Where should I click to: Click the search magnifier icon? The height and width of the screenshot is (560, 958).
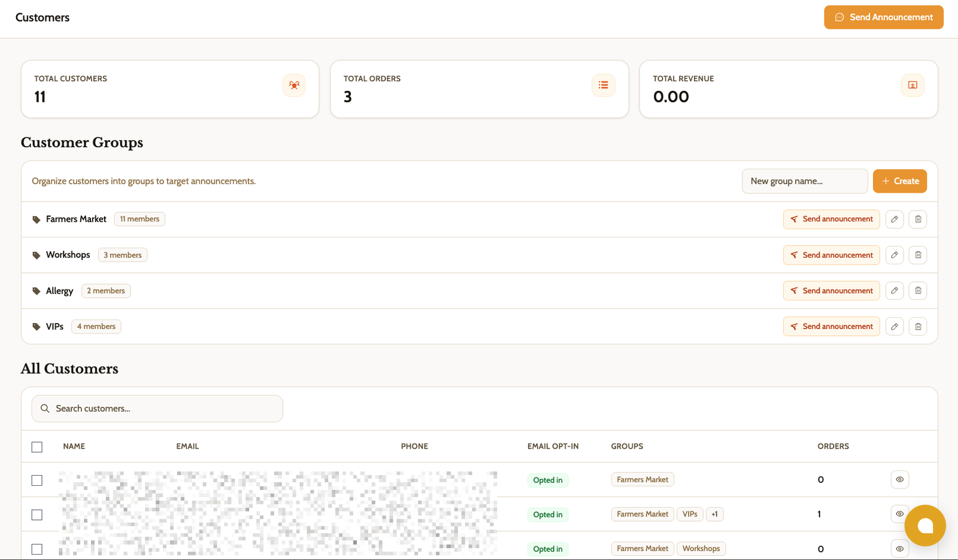(x=45, y=409)
